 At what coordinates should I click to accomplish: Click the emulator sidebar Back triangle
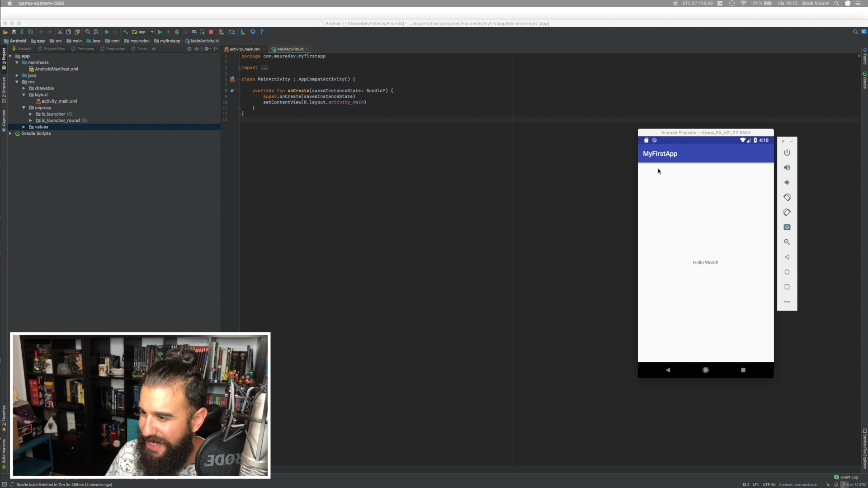click(787, 257)
